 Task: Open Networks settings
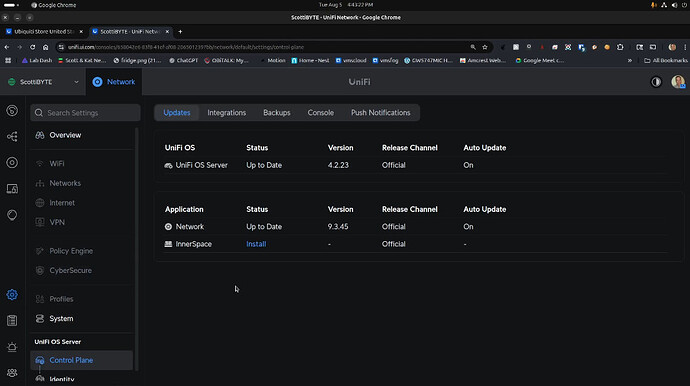point(65,183)
